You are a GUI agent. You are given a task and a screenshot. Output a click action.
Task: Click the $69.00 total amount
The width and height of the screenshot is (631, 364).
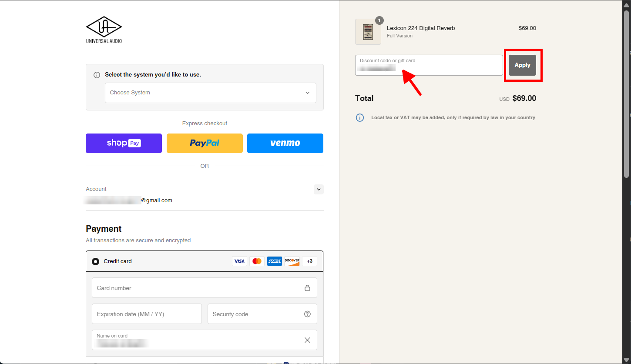click(524, 98)
